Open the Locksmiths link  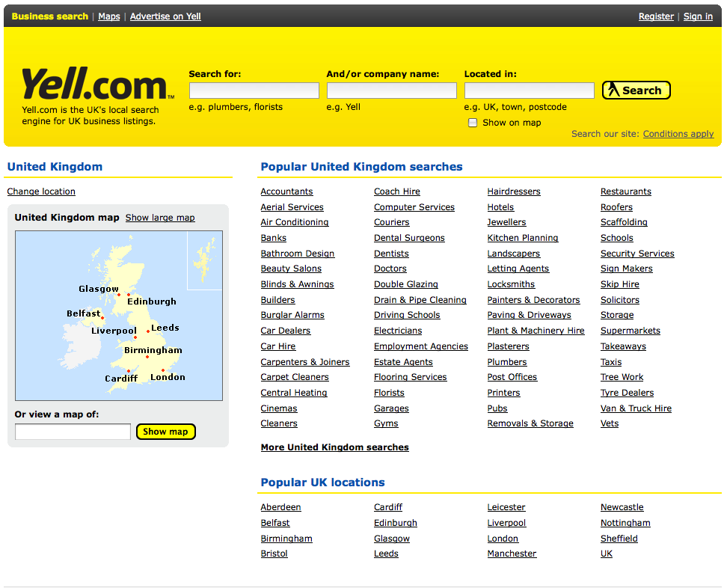click(511, 284)
